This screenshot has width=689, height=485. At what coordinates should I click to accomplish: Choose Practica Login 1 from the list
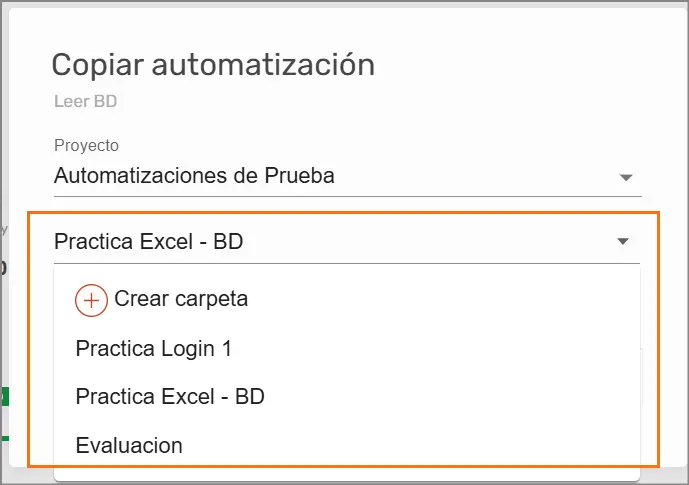coord(154,349)
